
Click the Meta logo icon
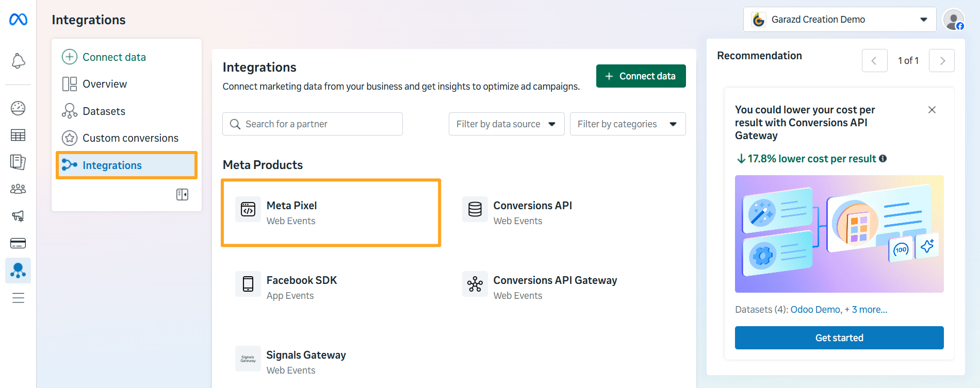[18, 20]
